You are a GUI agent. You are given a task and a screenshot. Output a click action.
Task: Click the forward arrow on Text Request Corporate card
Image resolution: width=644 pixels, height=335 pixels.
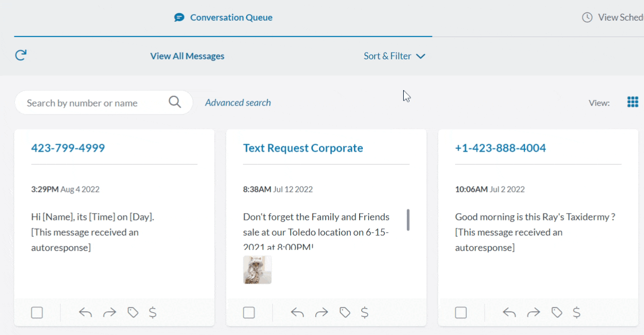(321, 312)
